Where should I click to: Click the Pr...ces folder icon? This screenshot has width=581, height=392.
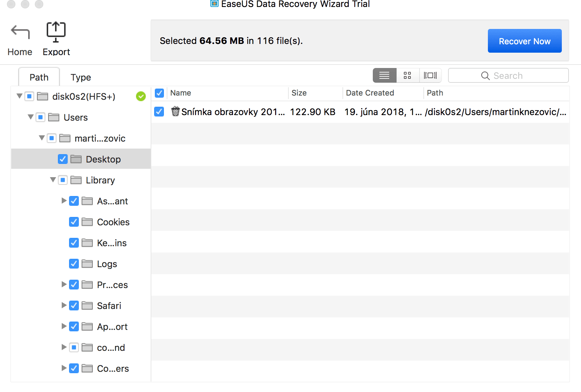87,285
